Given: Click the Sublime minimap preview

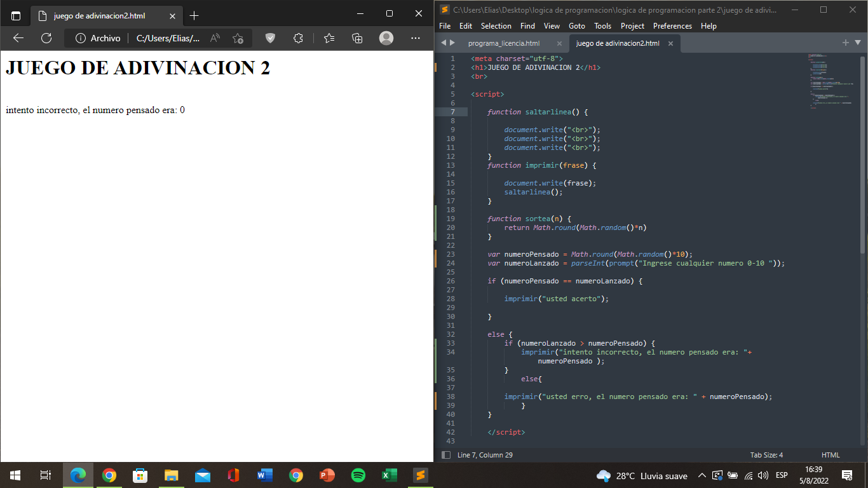Looking at the screenshot, I should (x=831, y=81).
